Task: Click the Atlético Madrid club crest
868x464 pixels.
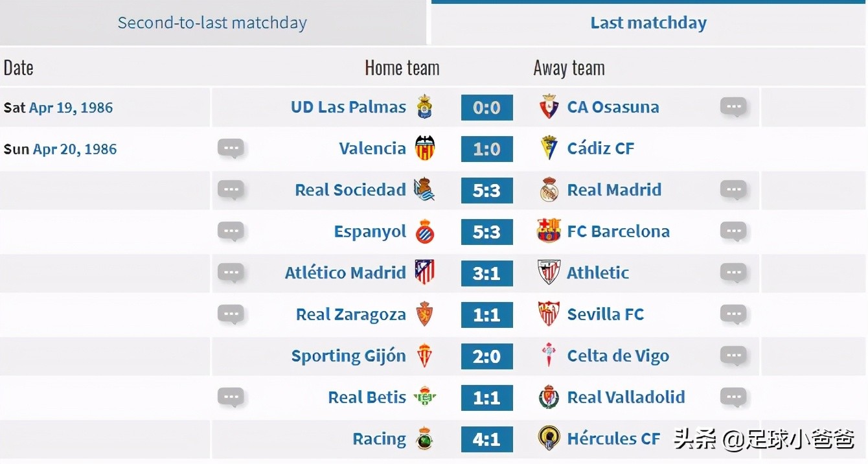Action: pyautogui.click(x=425, y=273)
